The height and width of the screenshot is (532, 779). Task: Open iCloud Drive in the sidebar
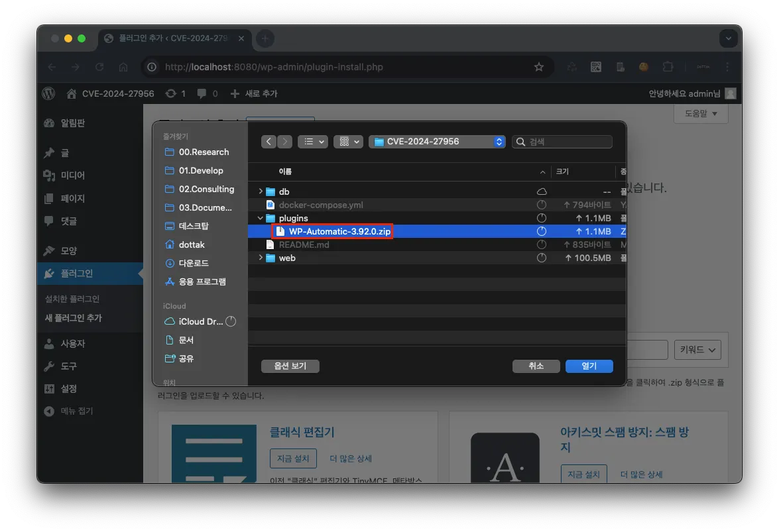click(x=194, y=321)
